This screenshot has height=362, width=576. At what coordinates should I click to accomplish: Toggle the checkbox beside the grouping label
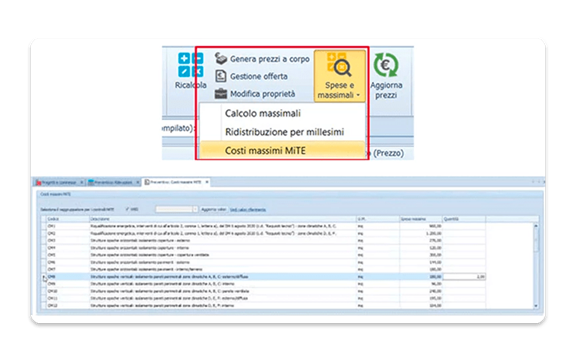pyautogui.click(x=127, y=209)
